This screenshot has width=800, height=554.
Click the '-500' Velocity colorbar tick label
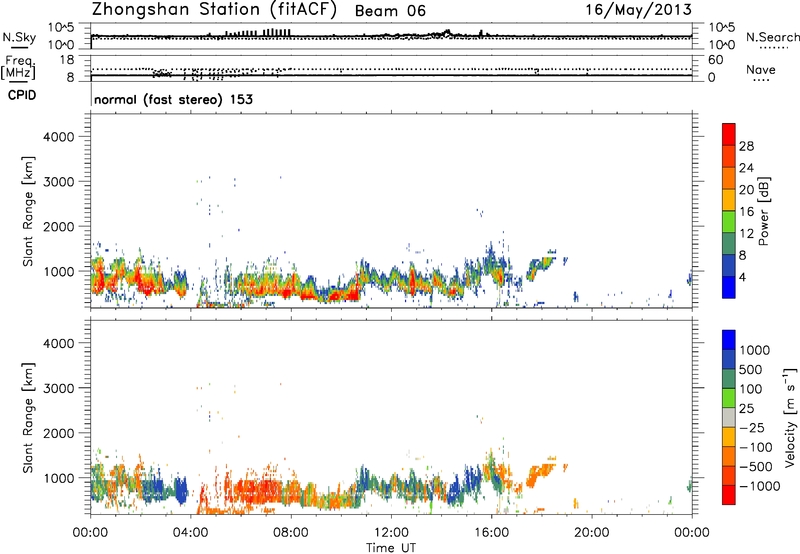pos(756,466)
